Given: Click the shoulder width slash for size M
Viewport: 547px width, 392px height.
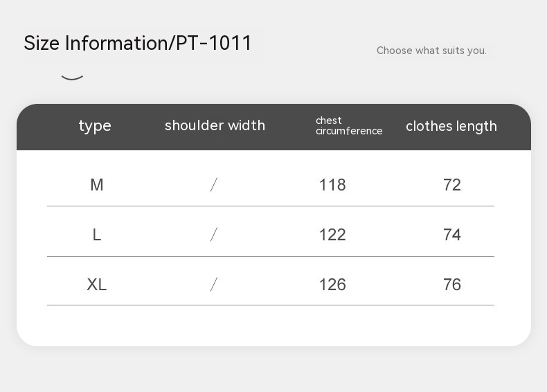Looking at the screenshot, I should click(214, 184).
